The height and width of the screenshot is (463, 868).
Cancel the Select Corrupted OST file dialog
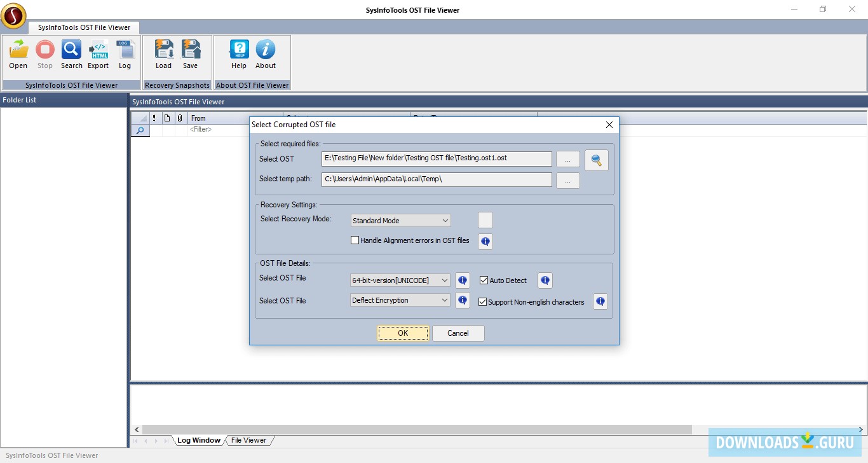458,333
